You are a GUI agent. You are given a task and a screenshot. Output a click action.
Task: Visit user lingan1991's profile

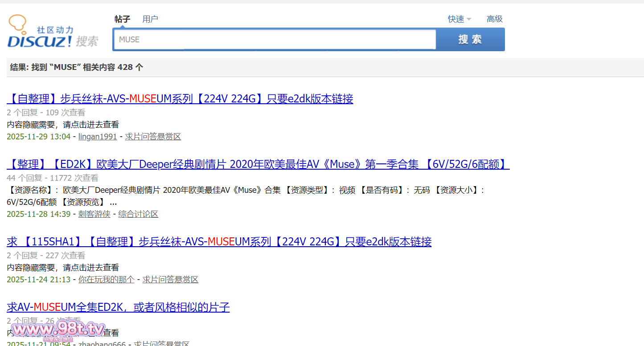click(97, 136)
